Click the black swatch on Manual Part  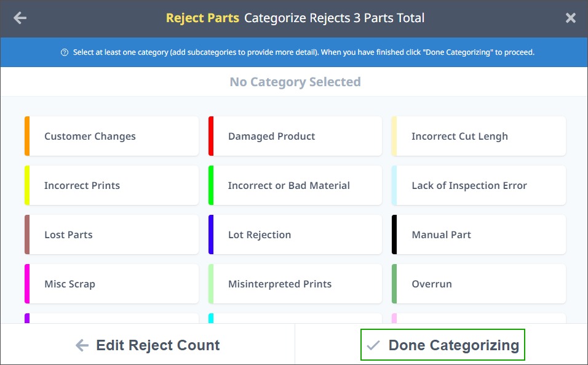tap(394, 235)
